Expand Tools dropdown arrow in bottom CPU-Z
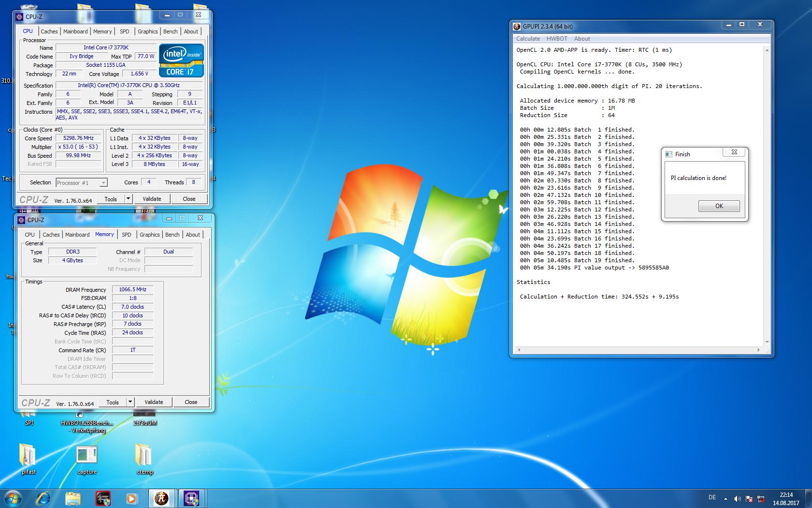 pyautogui.click(x=130, y=402)
